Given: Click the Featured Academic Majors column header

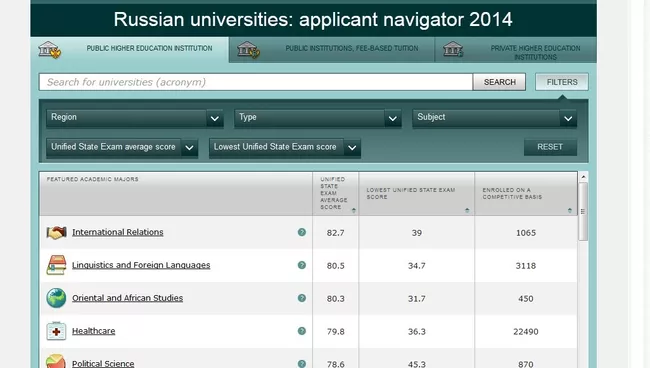Looking at the screenshot, I should [x=176, y=194].
